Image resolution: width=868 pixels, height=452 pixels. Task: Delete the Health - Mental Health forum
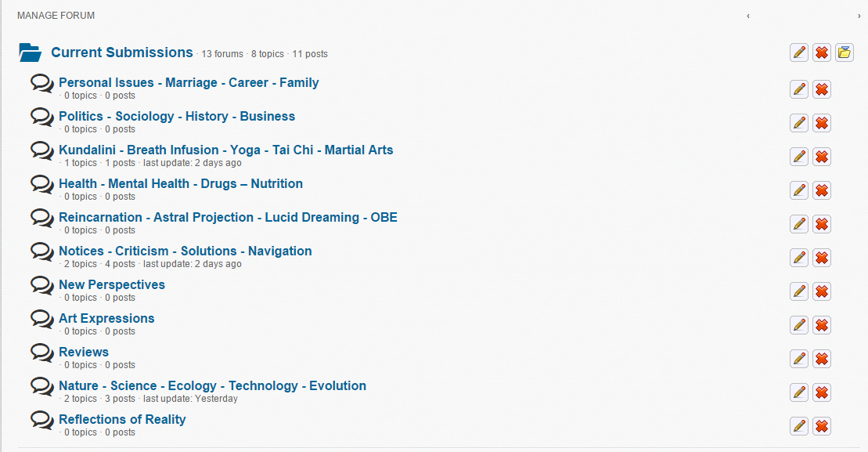click(822, 190)
